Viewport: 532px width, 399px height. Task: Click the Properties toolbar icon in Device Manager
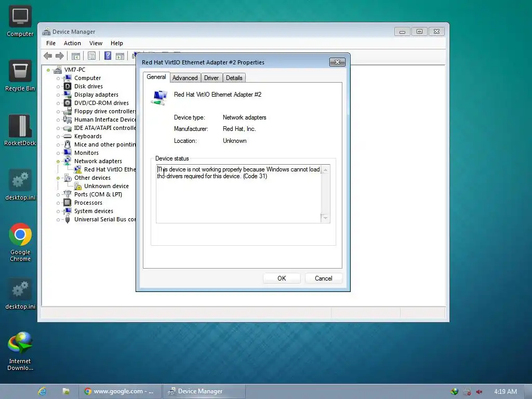(x=91, y=56)
